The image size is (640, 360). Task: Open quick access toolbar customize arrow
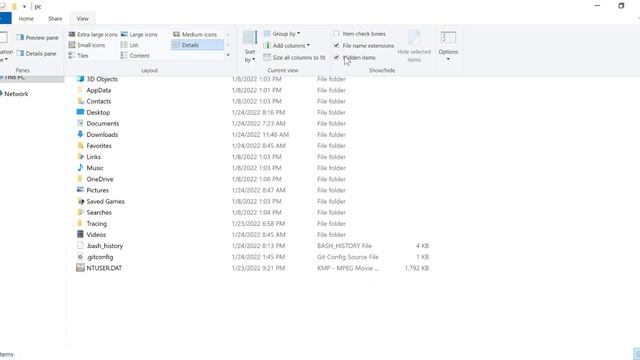point(24,7)
